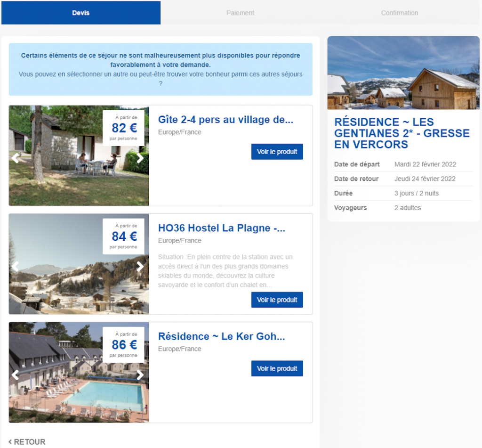The width and height of the screenshot is (482, 448).
Task: Show next photo of the Gîte listing
Action: (140, 158)
